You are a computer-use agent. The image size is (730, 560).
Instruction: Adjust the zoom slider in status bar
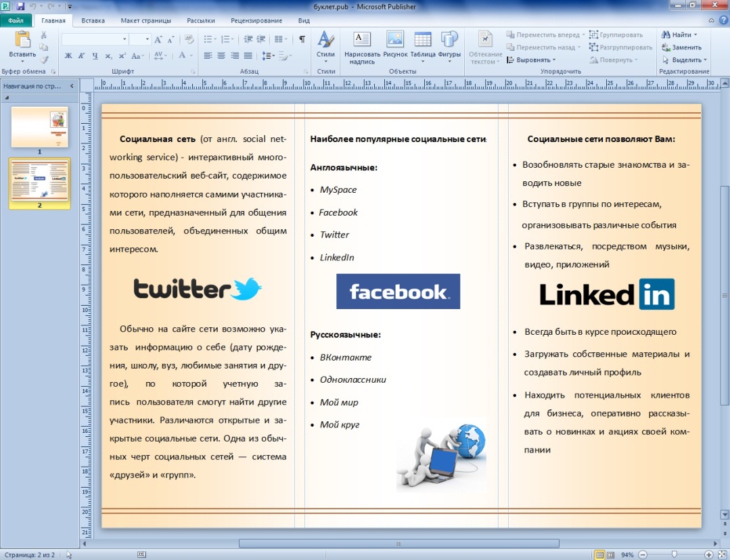(x=674, y=555)
